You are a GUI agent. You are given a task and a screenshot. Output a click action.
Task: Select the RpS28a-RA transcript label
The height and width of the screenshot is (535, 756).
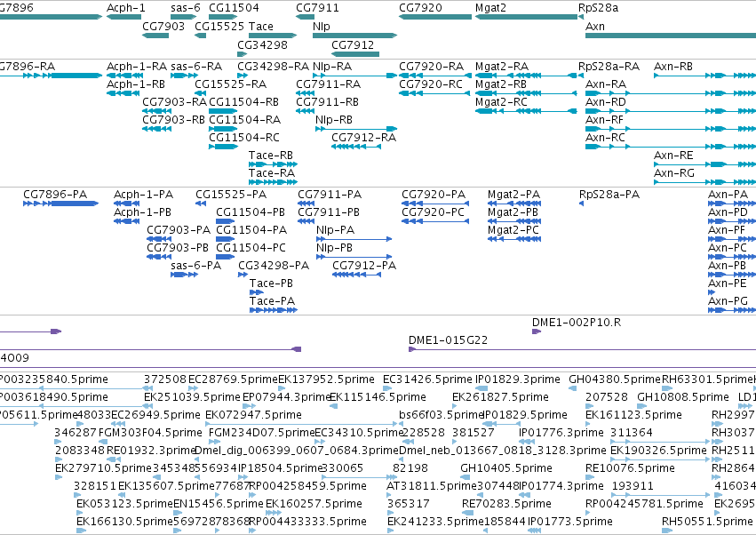pyautogui.click(x=609, y=67)
